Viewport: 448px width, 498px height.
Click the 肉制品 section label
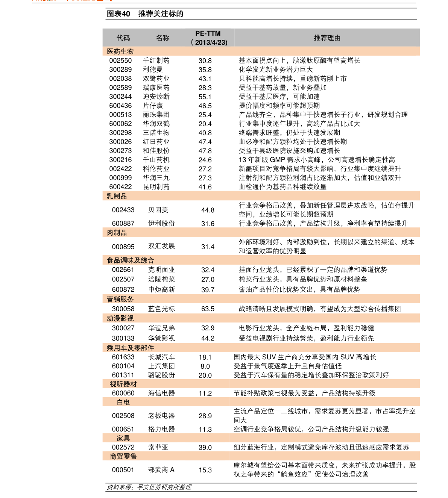point(117,233)
